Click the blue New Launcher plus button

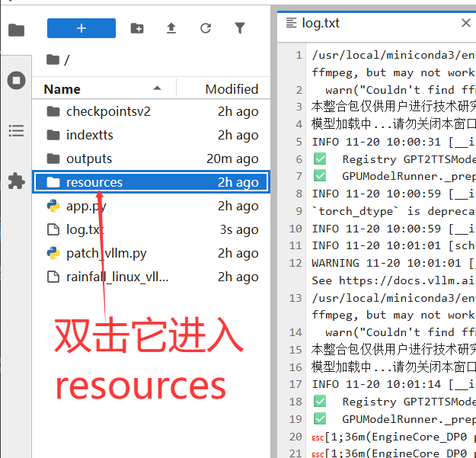pyautogui.click(x=81, y=28)
